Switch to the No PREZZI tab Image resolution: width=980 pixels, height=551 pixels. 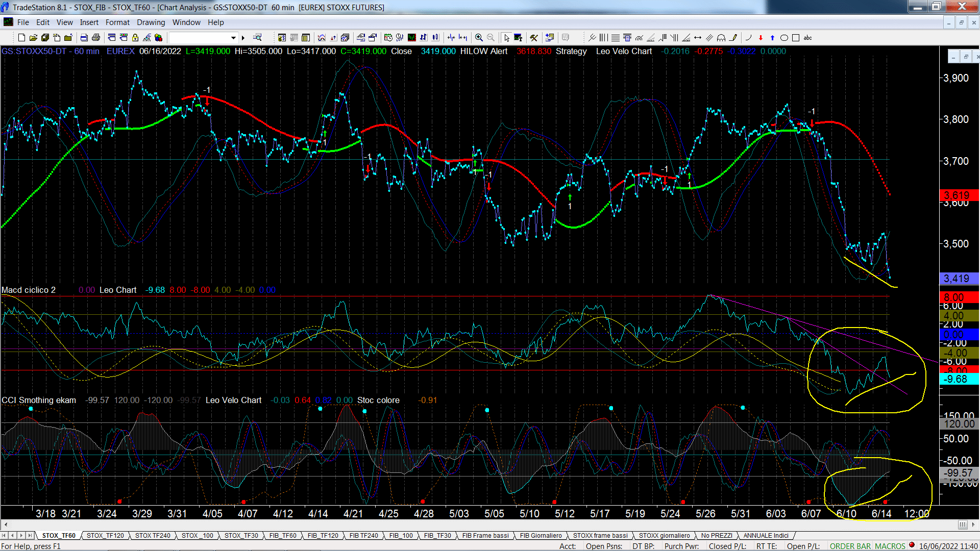(717, 536)
